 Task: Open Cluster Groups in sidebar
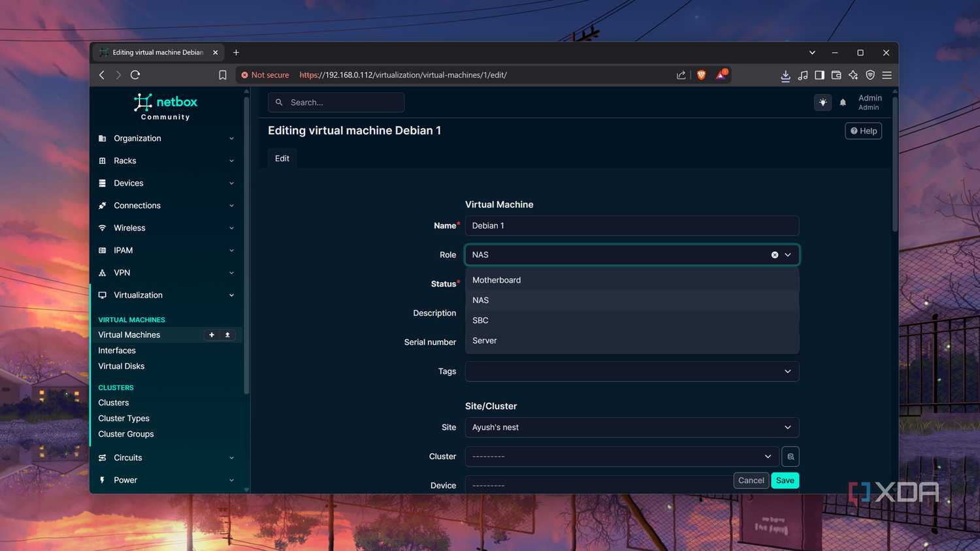(x=126, y=434)
